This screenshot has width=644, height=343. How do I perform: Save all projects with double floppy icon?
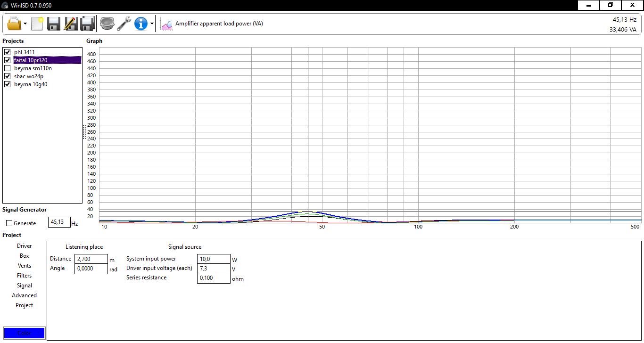tap(88, 23)
